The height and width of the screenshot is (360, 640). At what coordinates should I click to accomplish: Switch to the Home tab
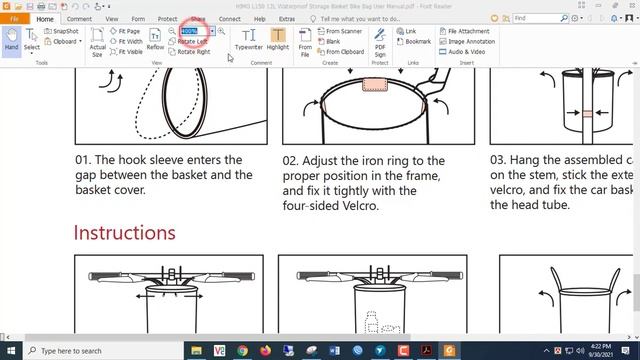(x=45, y=19)
